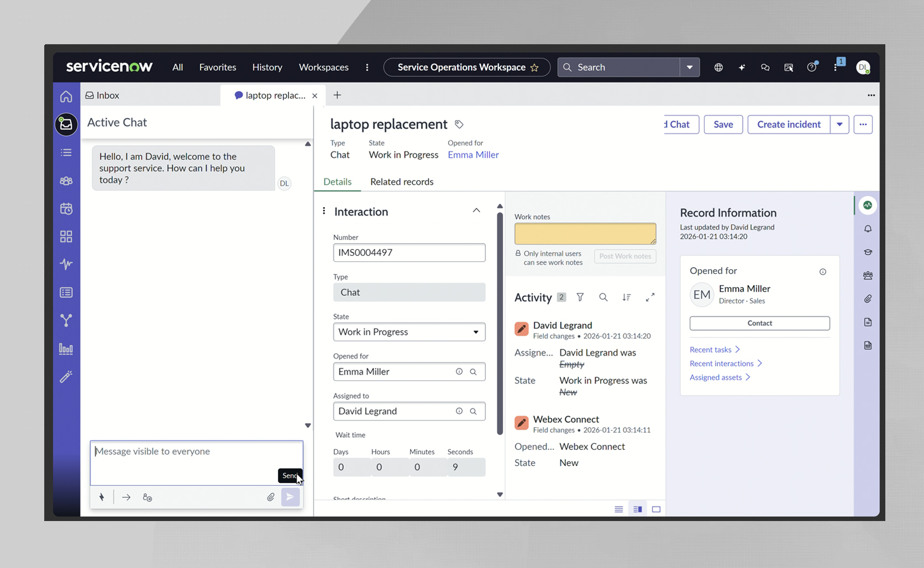
Task: Click the attachment paperclip icon in chat
Action: click(x=271, y=497)
